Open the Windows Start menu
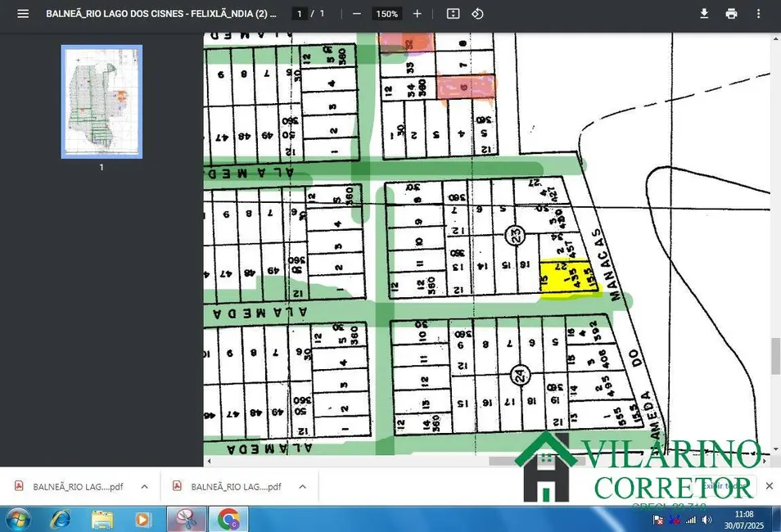This screenshot has height=532, width=781. point(17,519)
